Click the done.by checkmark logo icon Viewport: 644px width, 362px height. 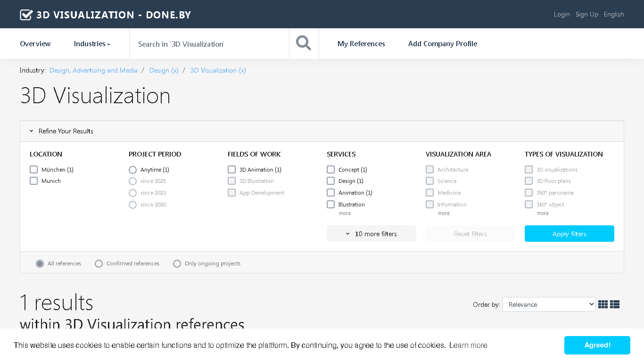pyautogui.click(x=26, y=15)
